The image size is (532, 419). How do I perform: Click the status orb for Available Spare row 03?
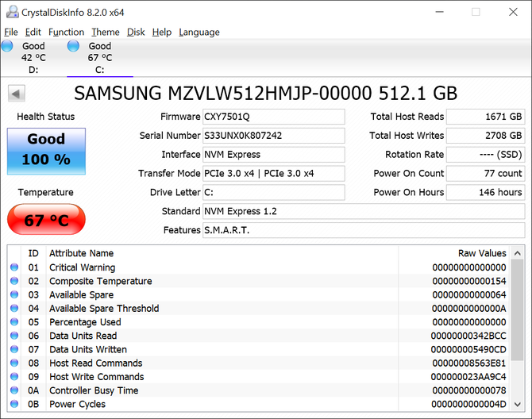(x=14, y=294)
